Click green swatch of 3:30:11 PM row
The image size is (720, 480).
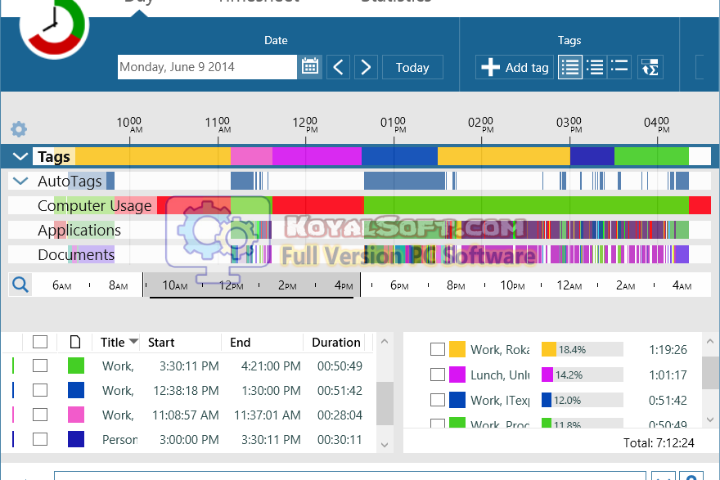(76, 366)
